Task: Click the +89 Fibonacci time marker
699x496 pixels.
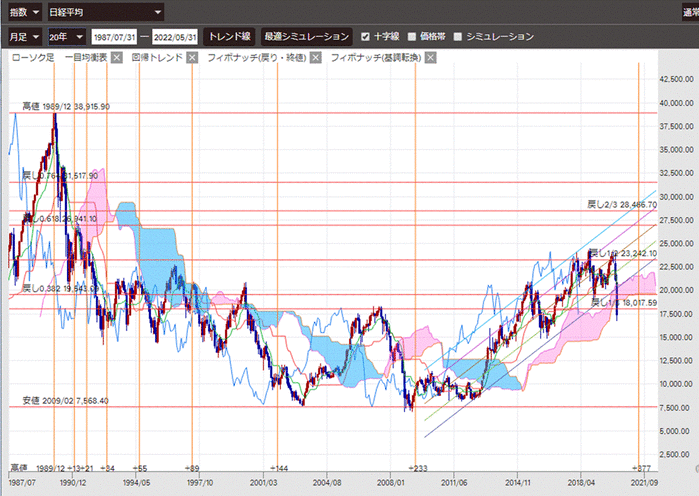Action: 192,468
